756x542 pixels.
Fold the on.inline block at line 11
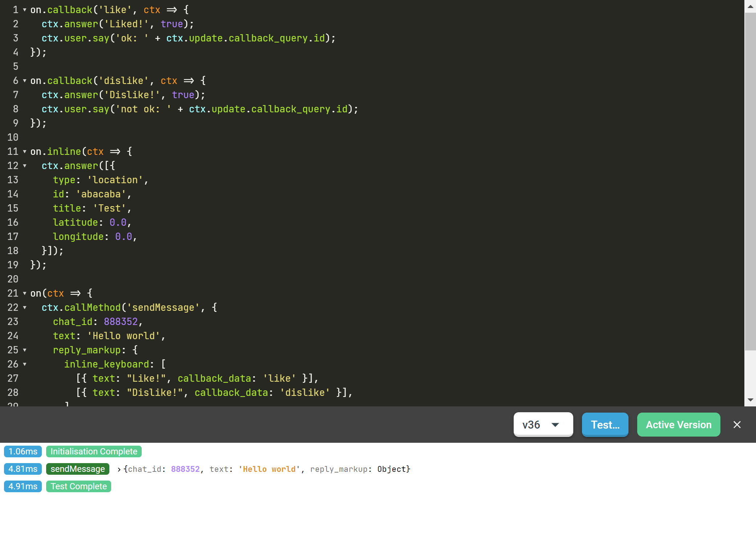coord(25,152)
